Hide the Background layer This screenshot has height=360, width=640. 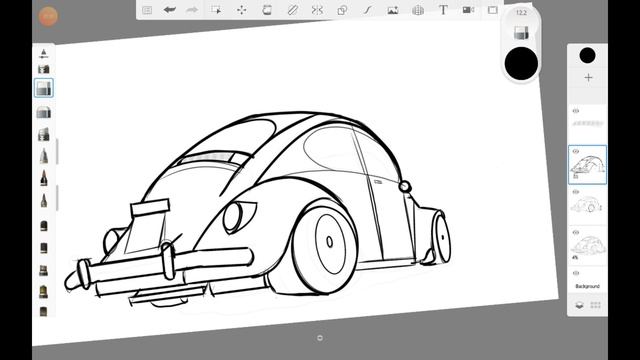pyautogui.click(x=576, y=273)
